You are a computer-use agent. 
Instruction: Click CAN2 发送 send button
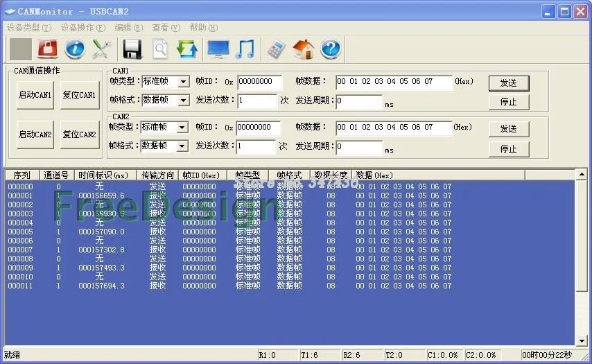(509, 129)
